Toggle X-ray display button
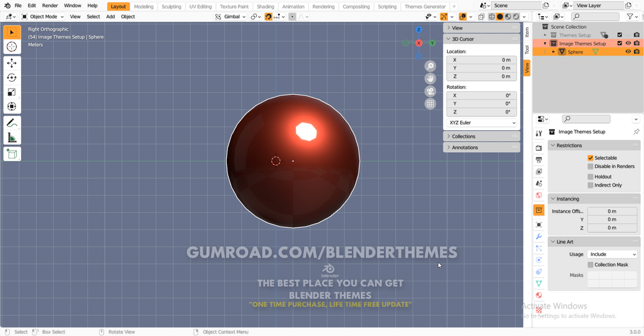 click(481, 17)
